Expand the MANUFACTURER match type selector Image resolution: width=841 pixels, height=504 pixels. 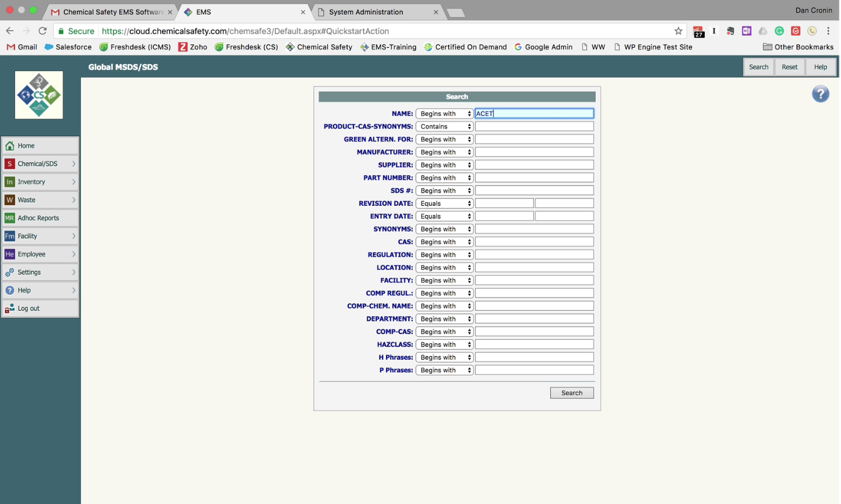(444, 152)
